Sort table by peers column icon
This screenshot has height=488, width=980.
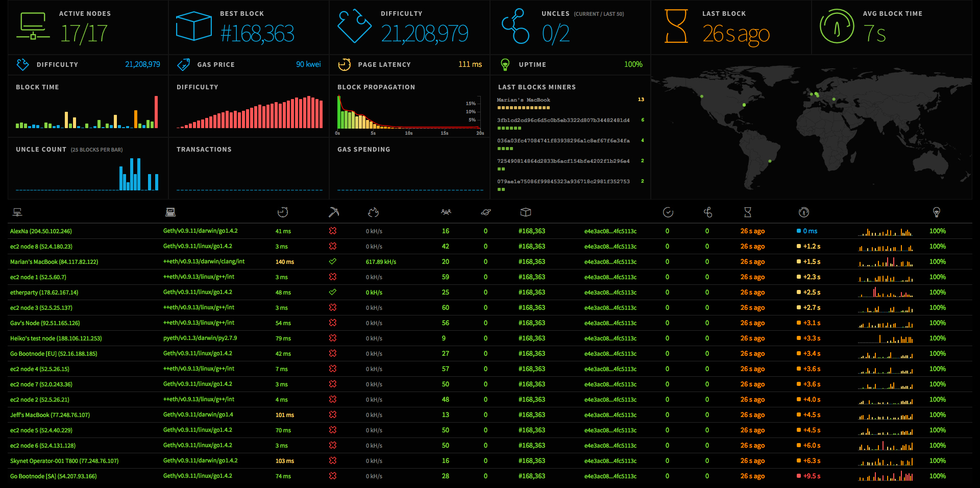point(446,212)
